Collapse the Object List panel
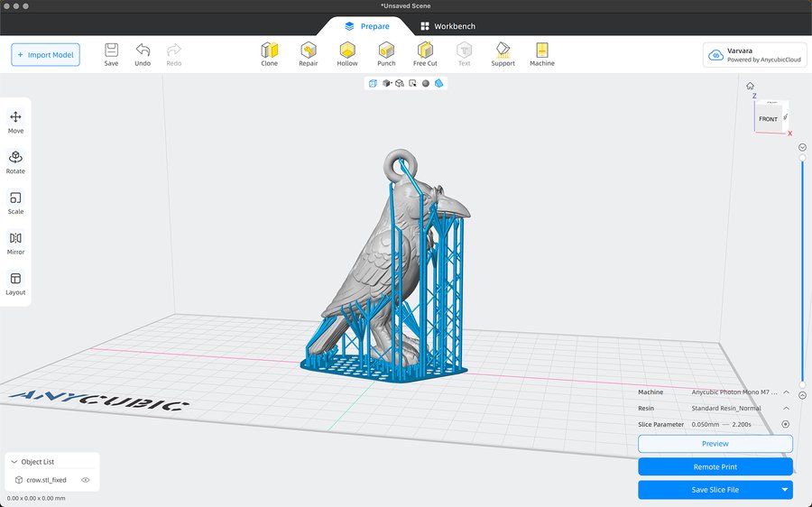 tap(14, 462)
